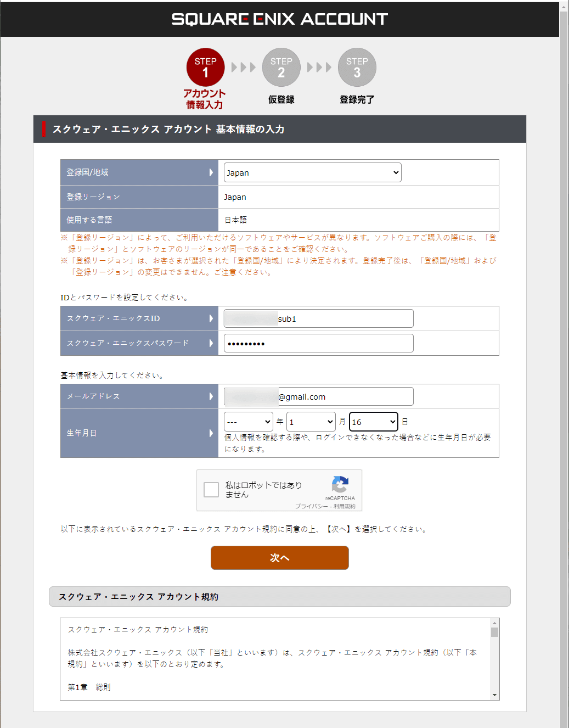
Task: Click the red arrow beside スクウェア・エニックスID label
Action: (212, 318)
